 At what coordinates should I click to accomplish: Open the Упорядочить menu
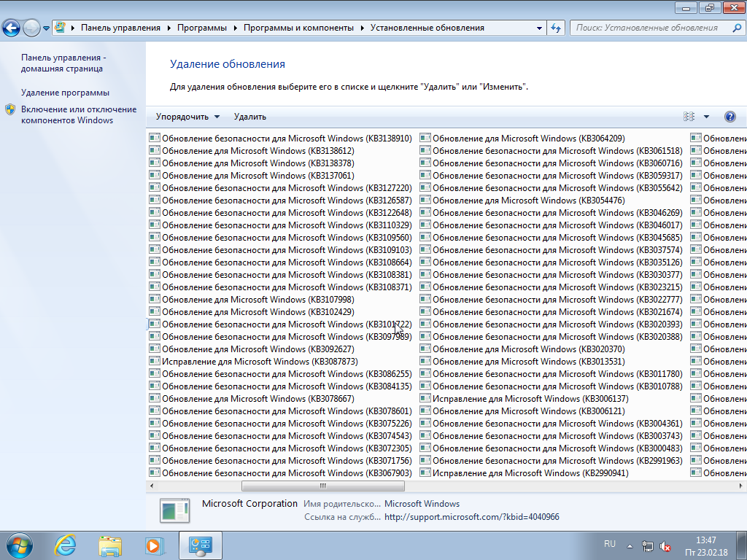(187, 117)
